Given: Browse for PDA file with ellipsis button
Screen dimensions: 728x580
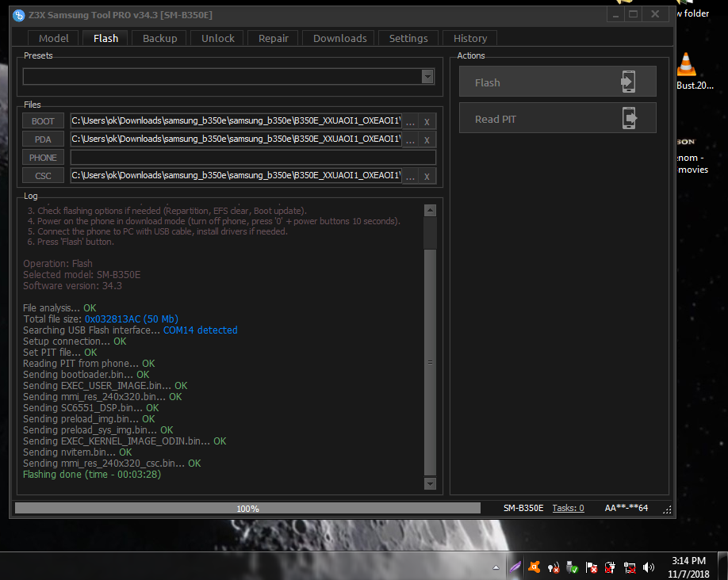Looking at the screenshot, I should tap(411, 139).
